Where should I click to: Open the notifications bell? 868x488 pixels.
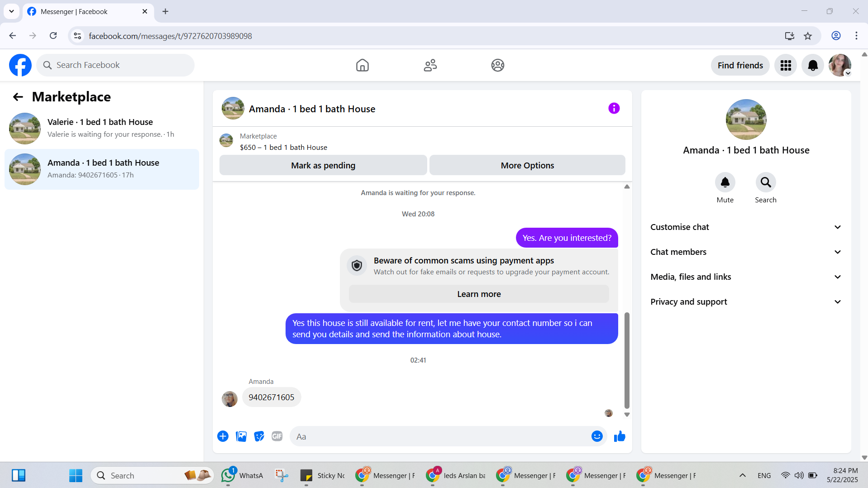(813, 65)
